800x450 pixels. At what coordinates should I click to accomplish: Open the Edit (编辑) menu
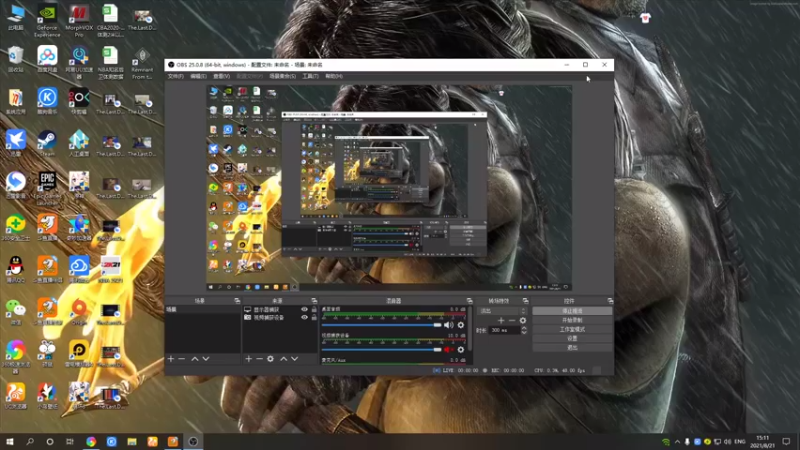pyautogui.click(x=198, y=76)
